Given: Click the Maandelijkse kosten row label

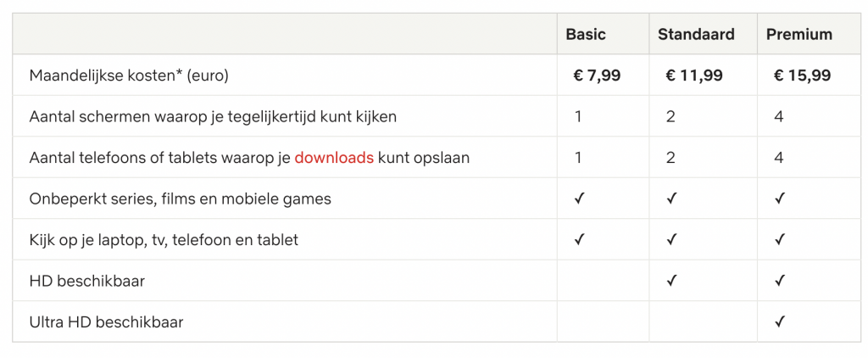Looking at the screenshot, I should click(x=129, y=76).
